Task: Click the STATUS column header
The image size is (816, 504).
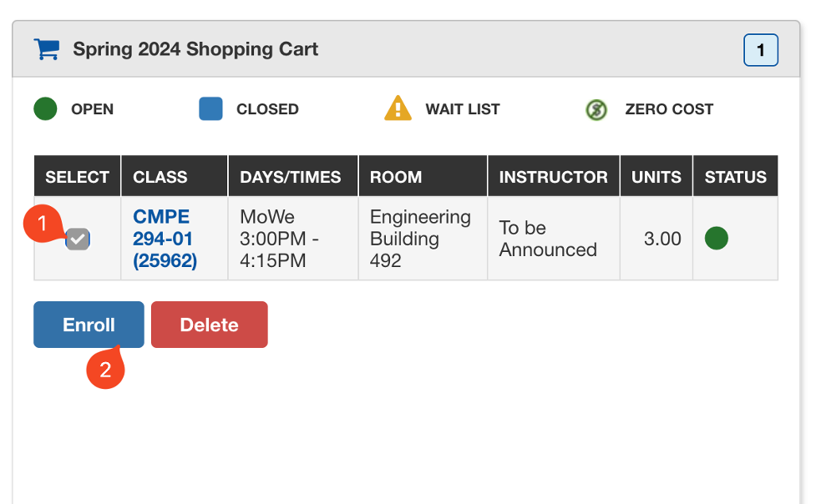Action: pos(735,177)
